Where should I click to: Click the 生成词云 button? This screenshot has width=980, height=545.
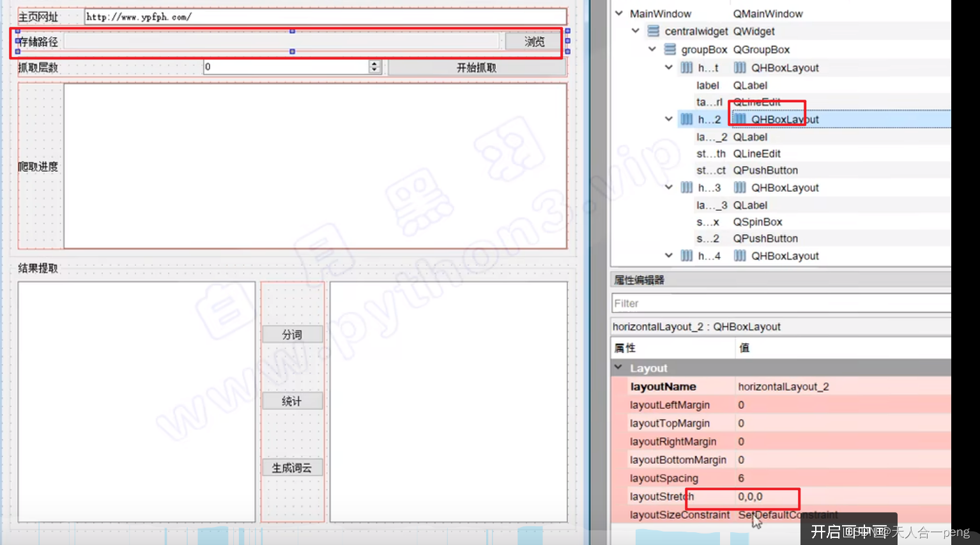coord(292,467)
